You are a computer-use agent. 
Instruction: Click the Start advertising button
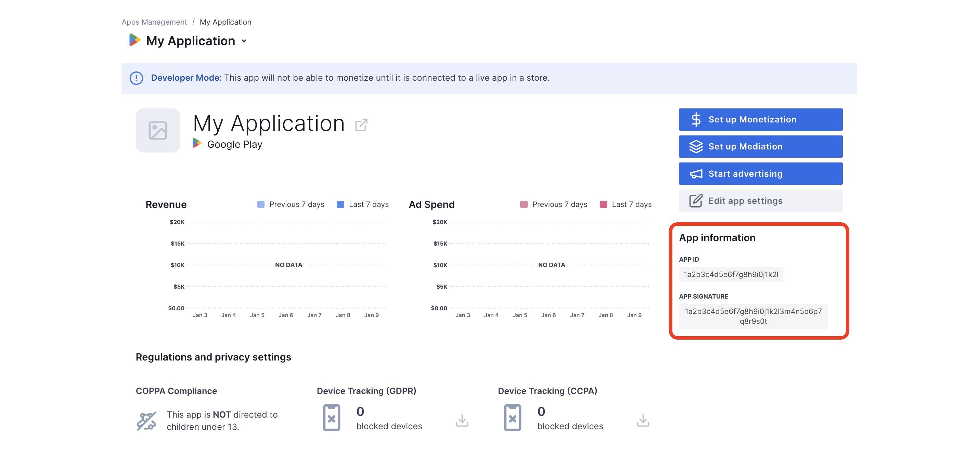pos(760,174)
